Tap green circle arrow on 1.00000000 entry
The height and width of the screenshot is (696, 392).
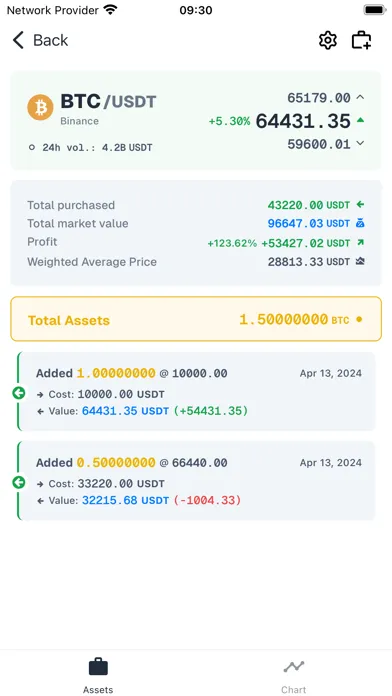click(19, 393)
